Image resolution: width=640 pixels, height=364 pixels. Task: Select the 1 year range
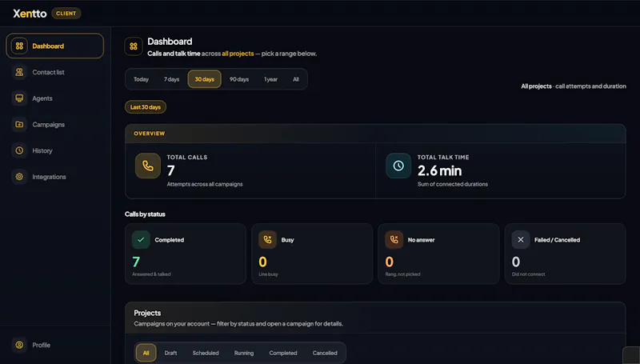click(270, 79)
